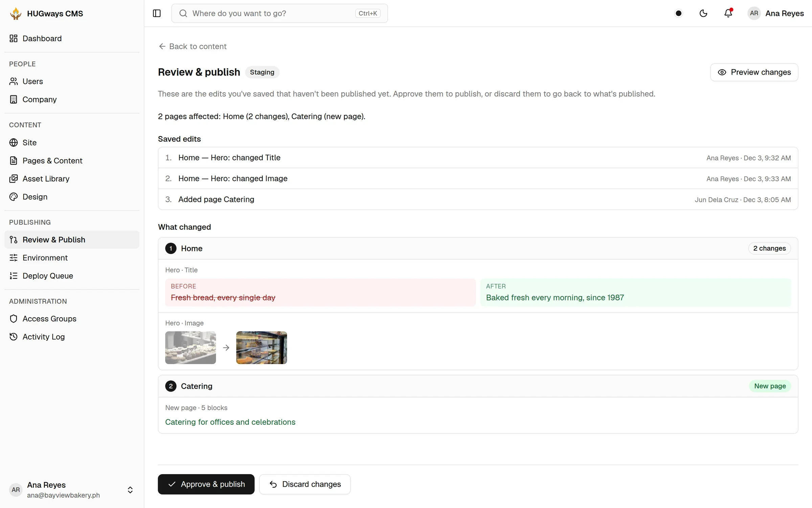Viewport: 812px width, 508px height.
Task: Go back to content
Action: click(193, 46)
